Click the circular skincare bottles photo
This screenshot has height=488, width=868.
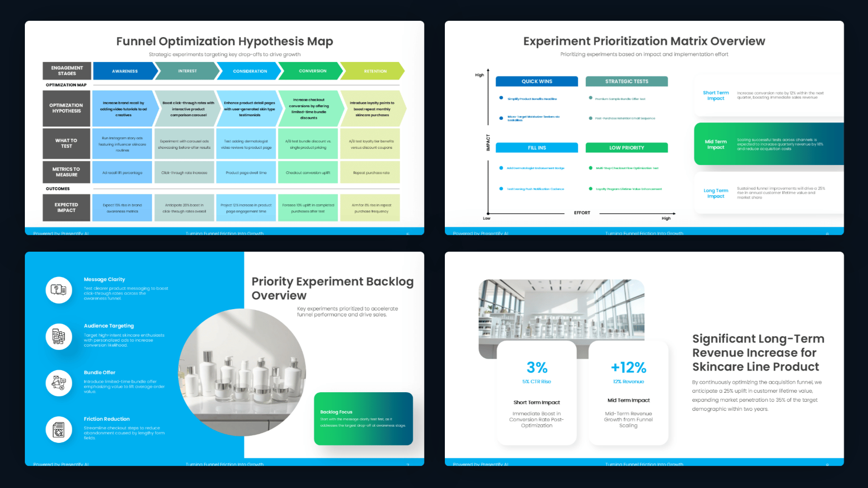tap(242, 372)
